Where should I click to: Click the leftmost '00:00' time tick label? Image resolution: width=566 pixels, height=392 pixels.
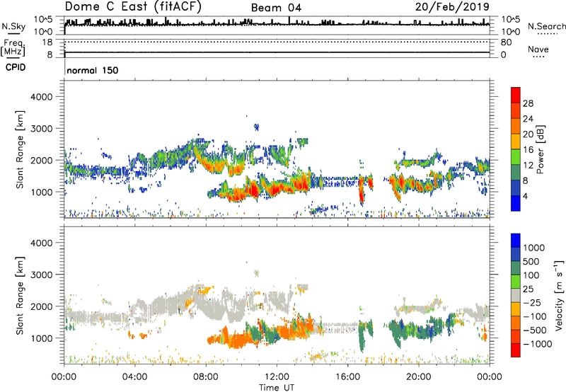tap(64, 377)
